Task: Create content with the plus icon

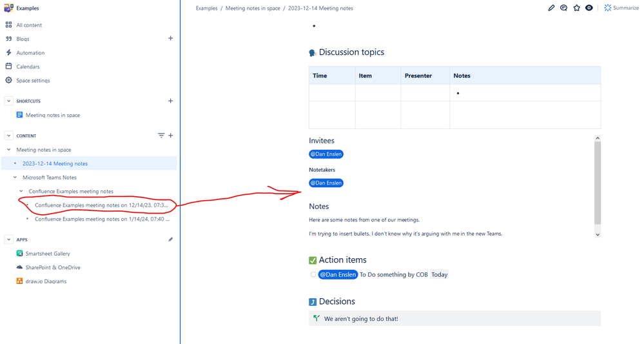Action: [x=170, y=136]
